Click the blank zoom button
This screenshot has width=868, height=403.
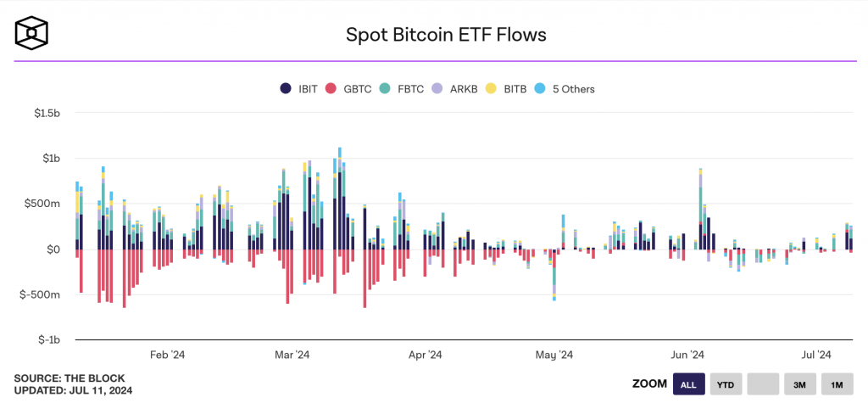[763, 384]
